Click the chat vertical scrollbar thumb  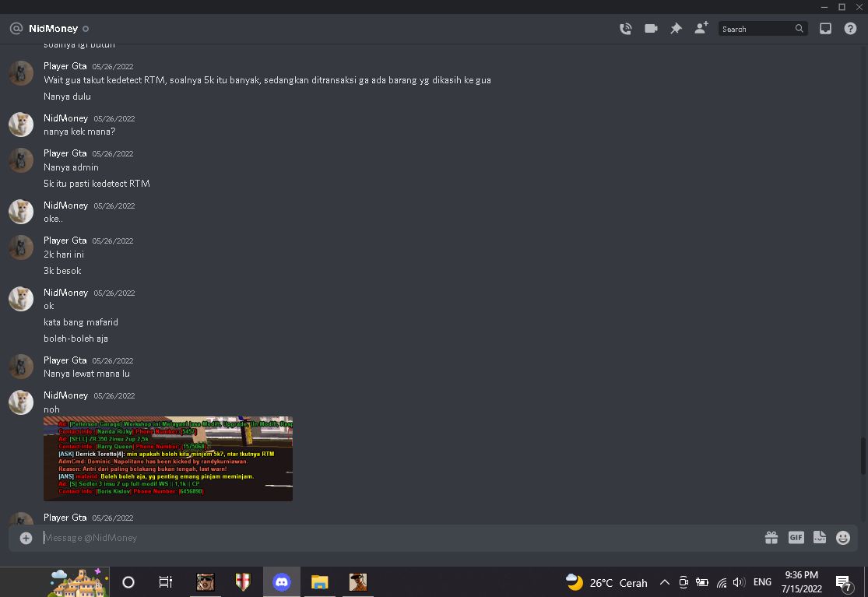(863, 455)
